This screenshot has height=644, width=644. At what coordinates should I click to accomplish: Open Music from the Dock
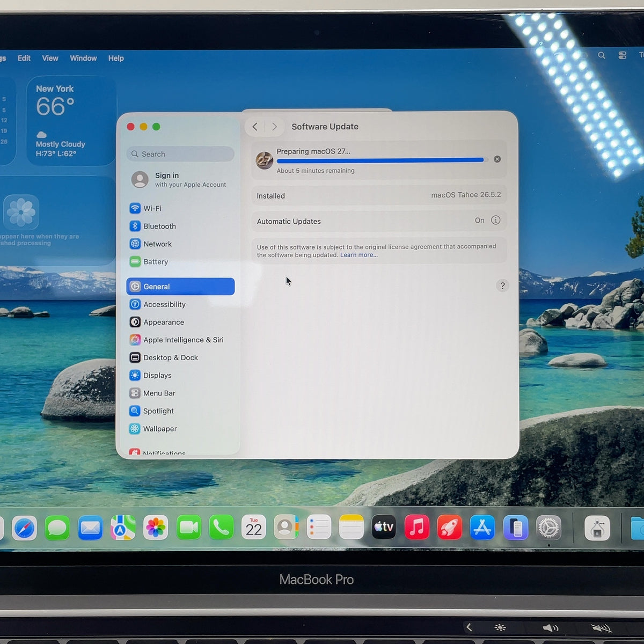click(x=417, y=528)
